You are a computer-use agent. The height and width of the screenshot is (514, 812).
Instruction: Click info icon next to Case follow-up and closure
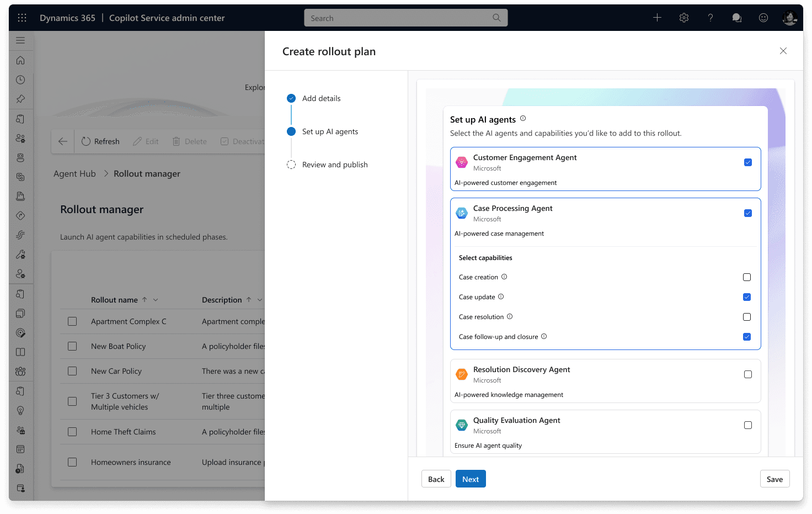(x=544, y=336)
